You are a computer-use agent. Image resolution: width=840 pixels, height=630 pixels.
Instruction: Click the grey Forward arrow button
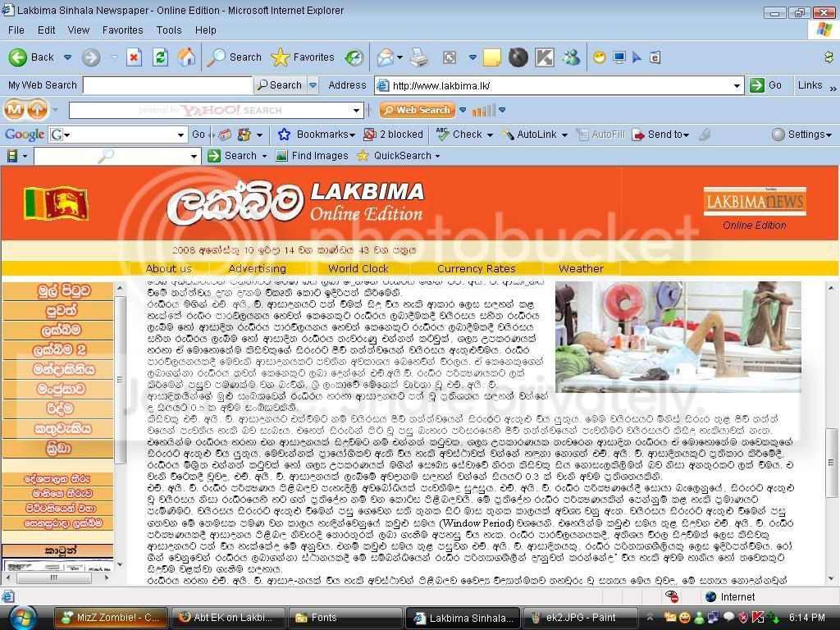pos(91,57)
